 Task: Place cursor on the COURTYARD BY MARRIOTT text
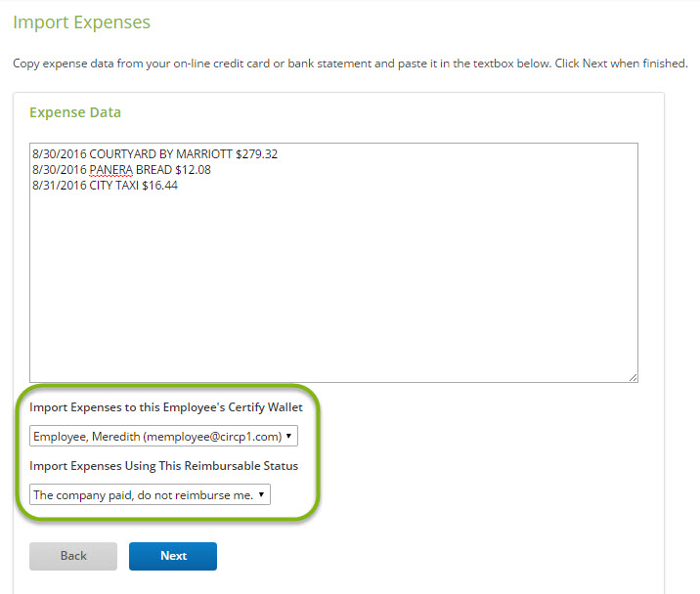[x=160, y=154]
